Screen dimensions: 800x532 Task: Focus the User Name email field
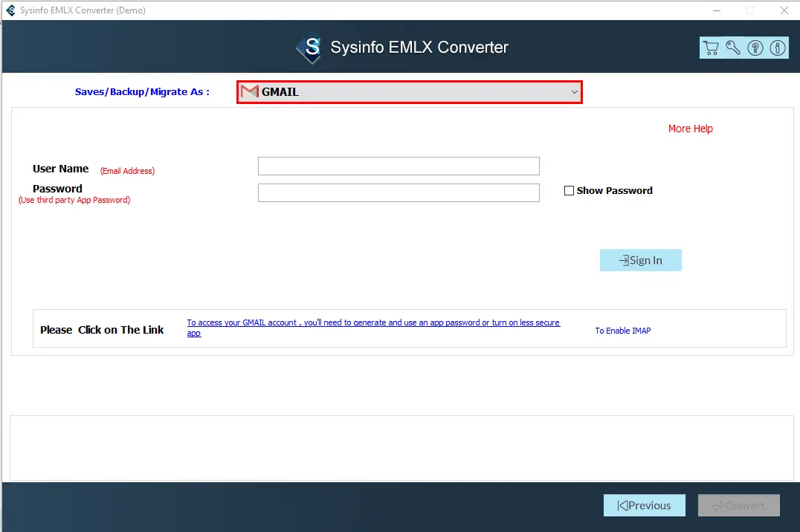(399, 166)
